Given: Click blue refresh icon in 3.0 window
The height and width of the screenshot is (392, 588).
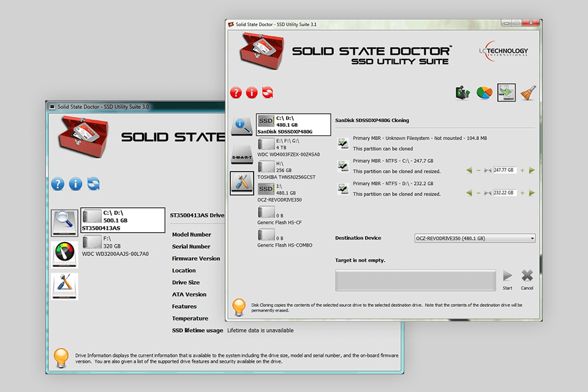Looking at the screenshot, I should coord(93,184).
